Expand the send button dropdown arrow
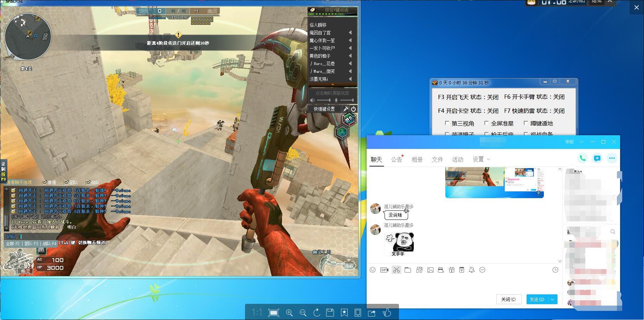This screenshot has width=644, height=320. click(553, 299)
